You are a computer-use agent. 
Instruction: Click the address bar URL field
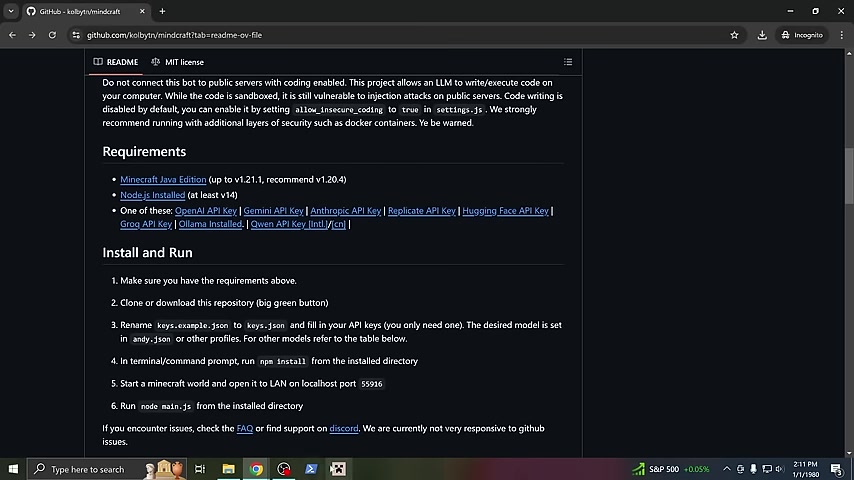(403, 35)
